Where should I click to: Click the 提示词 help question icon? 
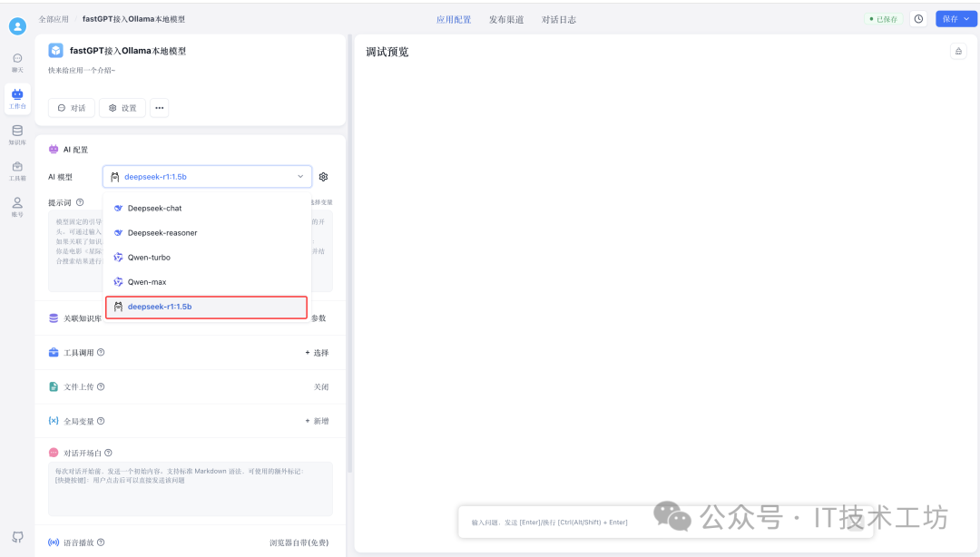click(x=79, y=202)
